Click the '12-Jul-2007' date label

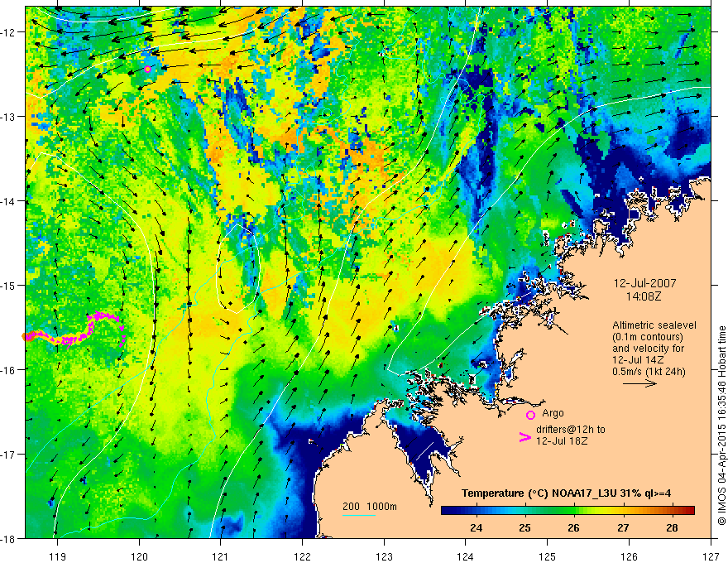645,283
